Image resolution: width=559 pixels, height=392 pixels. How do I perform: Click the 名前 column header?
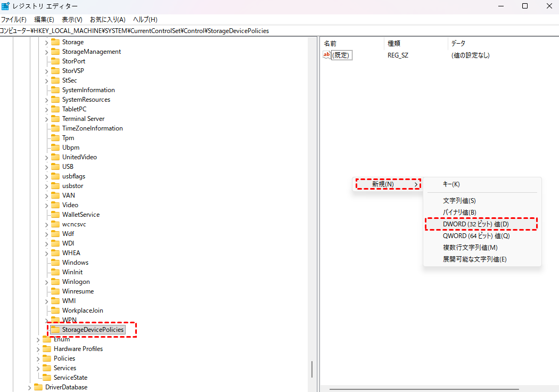point(330,43)
